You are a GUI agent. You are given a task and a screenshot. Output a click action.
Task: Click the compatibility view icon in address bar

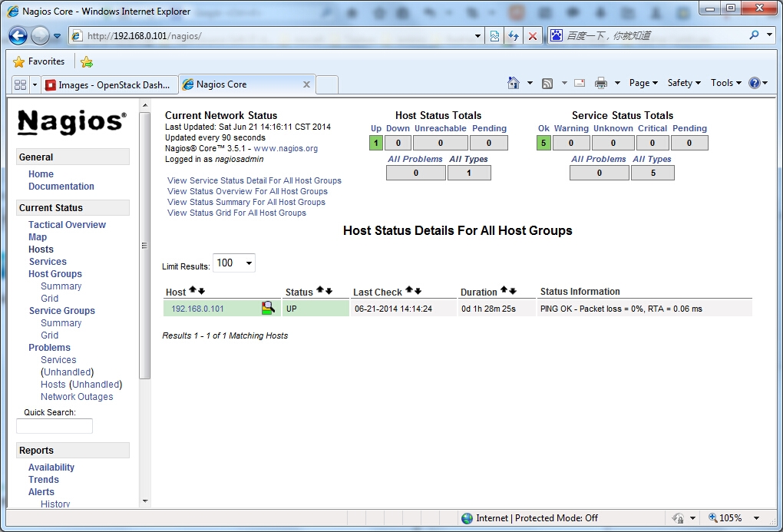click(494, 36)
